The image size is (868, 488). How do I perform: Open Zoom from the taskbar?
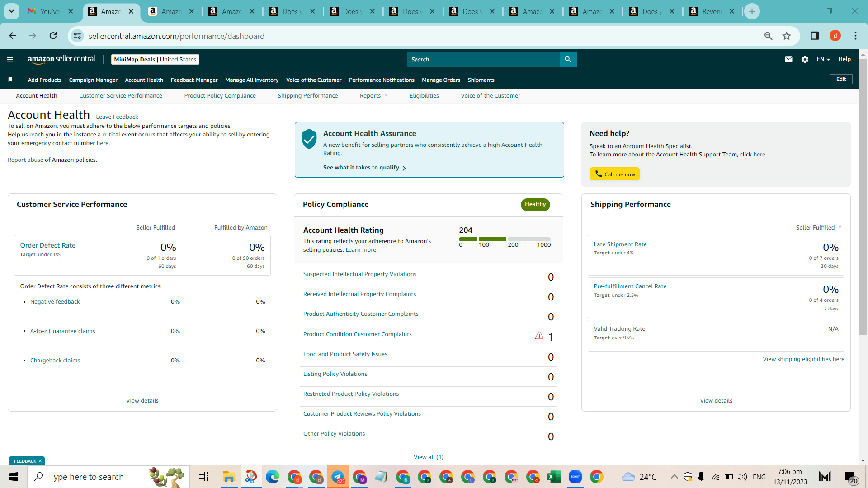pos(575,477)
